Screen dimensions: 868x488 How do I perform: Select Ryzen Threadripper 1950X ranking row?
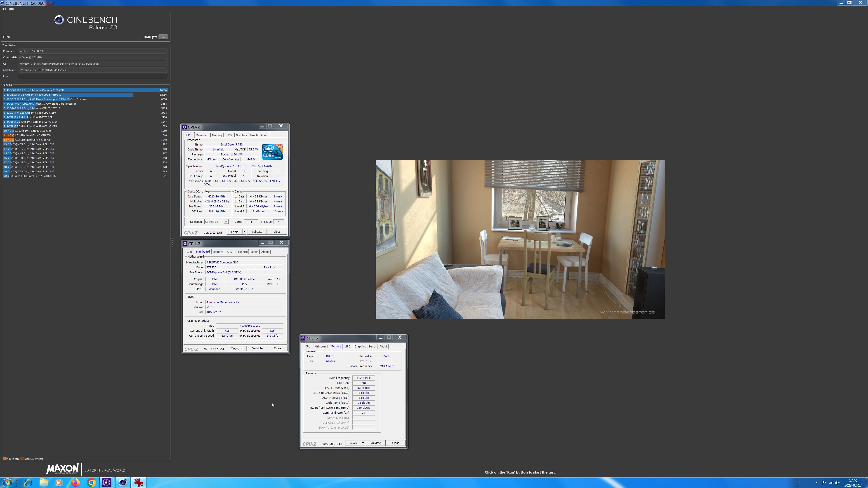click(x=85, y=99)
